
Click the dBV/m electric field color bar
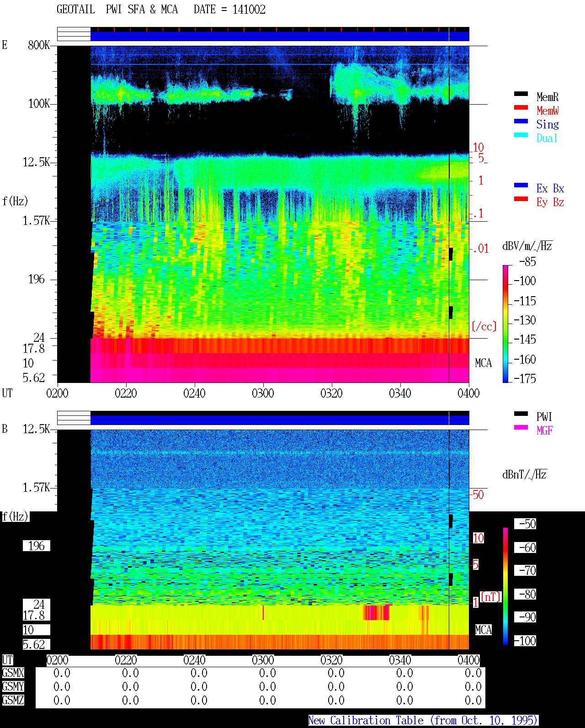pos(505,324)
